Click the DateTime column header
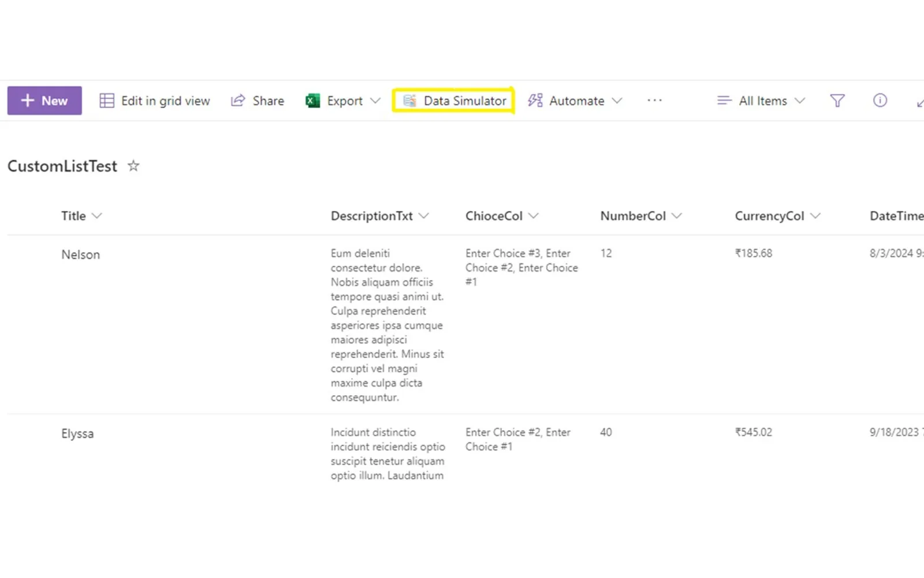Image resolution: width=924 pixels, height=578 pixels. tap(897, 216)
